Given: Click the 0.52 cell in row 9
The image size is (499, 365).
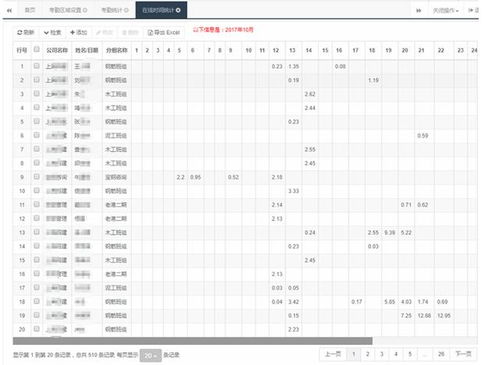Looking at the screenshot, I should 233,177.
